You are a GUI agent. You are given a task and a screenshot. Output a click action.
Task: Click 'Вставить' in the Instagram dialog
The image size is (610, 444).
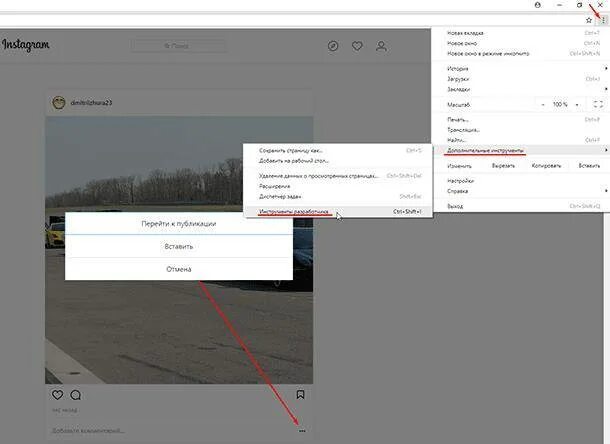(179, 246)
